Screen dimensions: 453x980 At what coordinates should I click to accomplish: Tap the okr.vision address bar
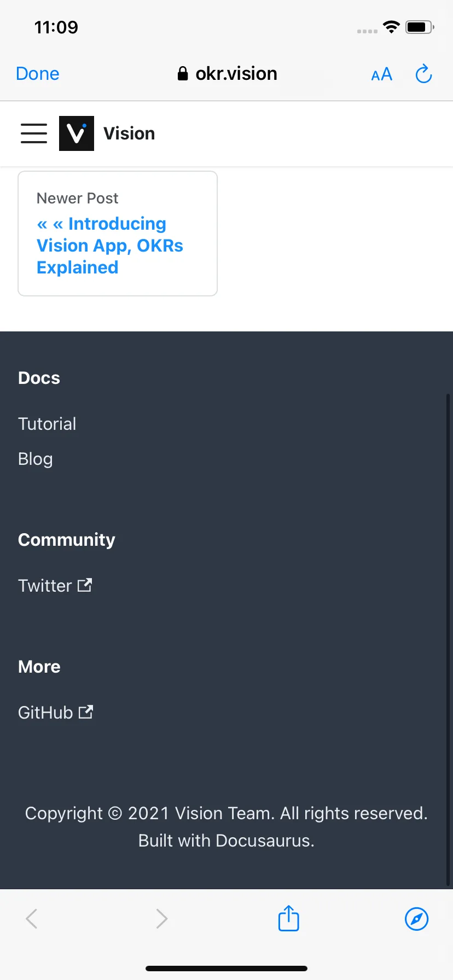click(227, 74)
